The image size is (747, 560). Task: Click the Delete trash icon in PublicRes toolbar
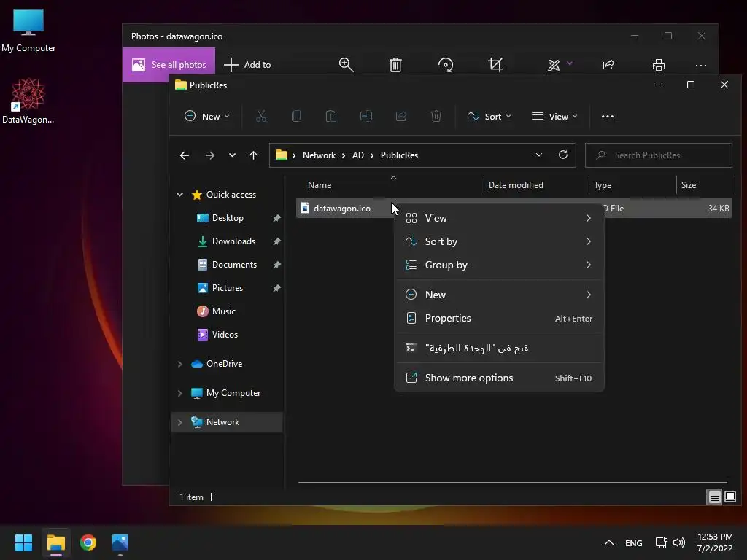(x=436, y=116)
